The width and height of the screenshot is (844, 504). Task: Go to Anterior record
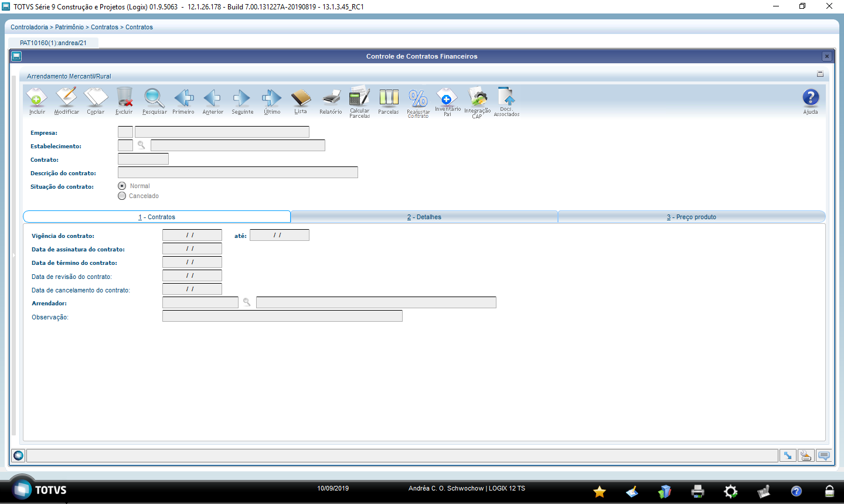click(x=213, y=101)
